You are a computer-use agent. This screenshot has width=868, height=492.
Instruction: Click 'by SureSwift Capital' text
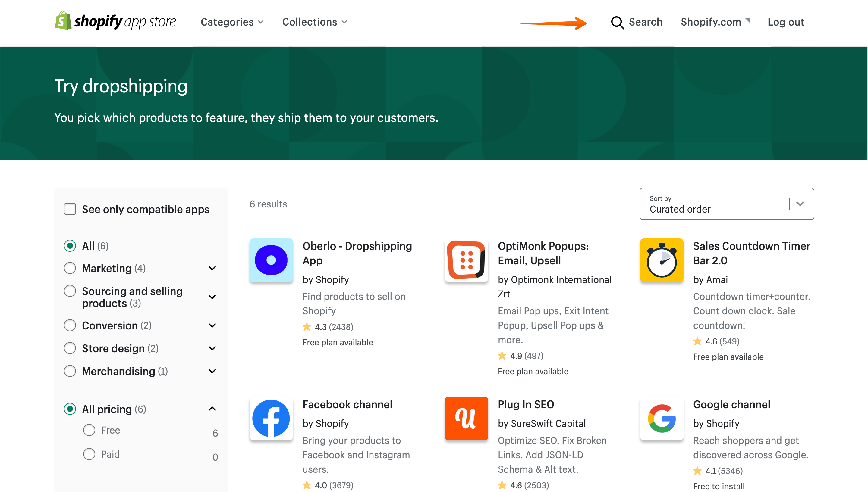coord(542,423)
